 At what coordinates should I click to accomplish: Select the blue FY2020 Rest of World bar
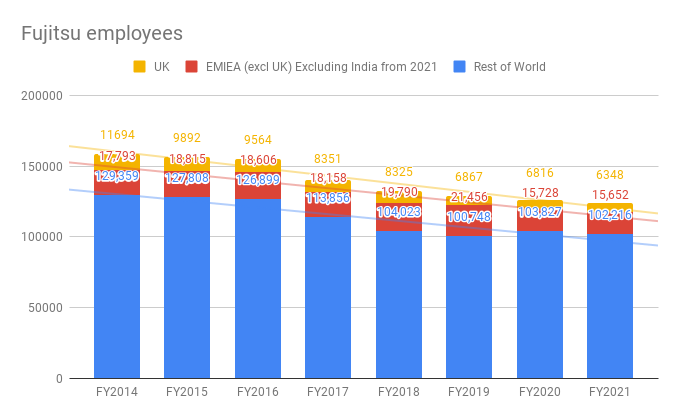pos(540,305)
